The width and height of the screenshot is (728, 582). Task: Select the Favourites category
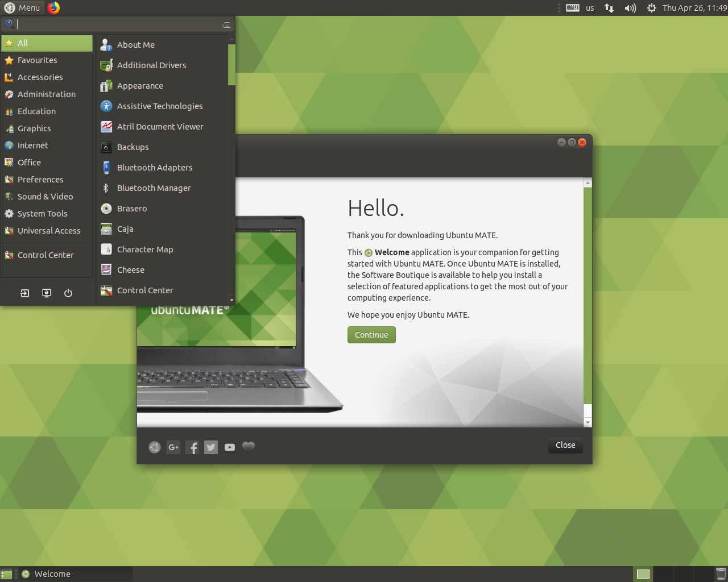point(47,60)
